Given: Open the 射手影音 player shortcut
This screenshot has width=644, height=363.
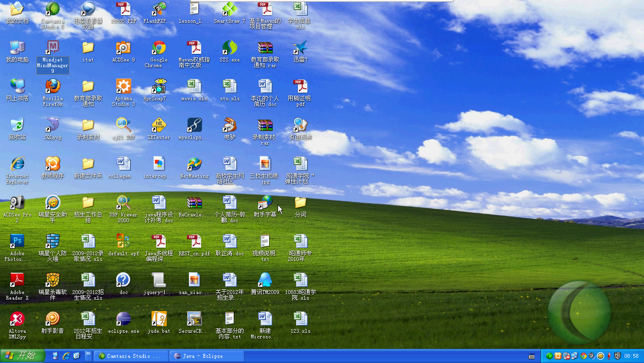Looking at the screenshot, I should [x=52, y=319].
